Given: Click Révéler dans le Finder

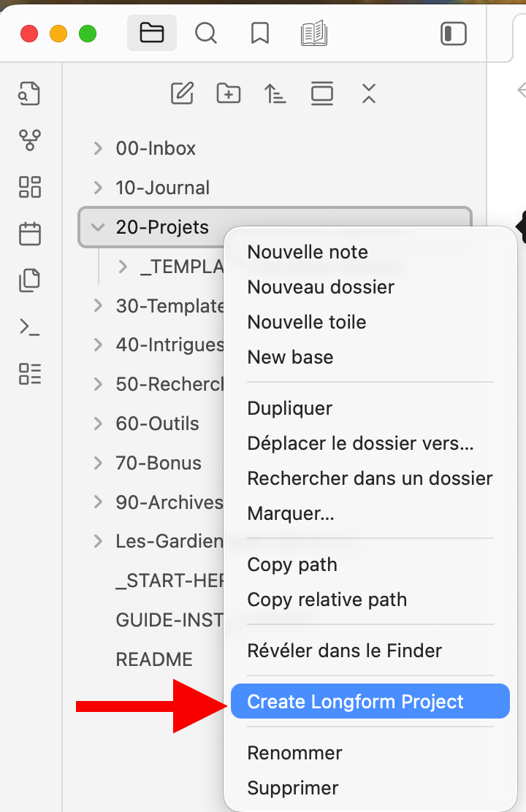Looking at the screenshot, I should pos(345,651).
